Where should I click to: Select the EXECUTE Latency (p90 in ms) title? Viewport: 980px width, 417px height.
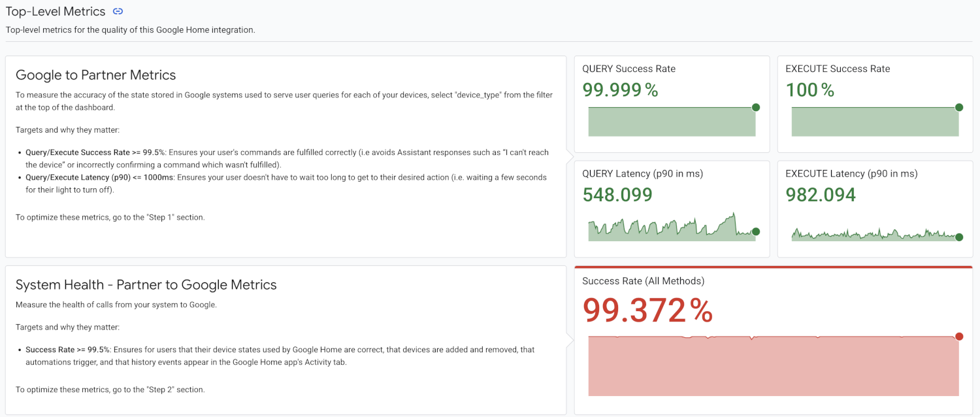851,174
